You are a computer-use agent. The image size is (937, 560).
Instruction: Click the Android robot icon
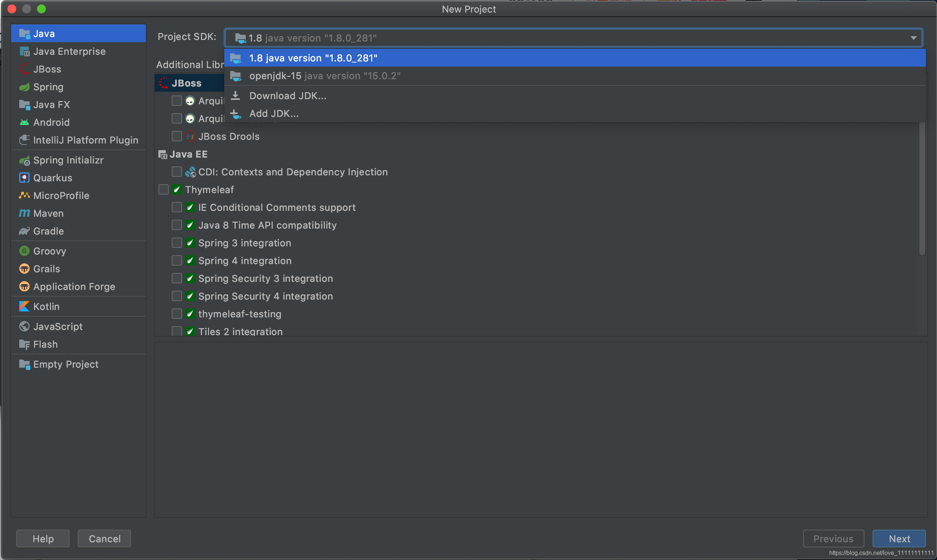[24, 122]
